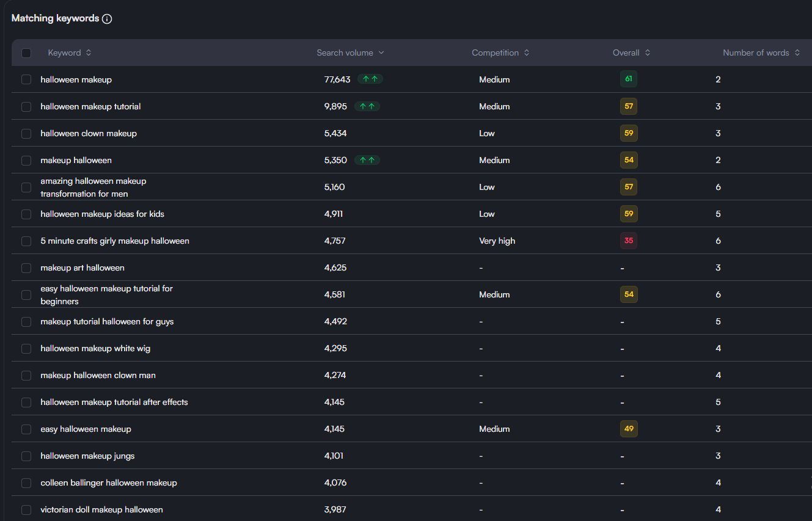
Task: Click the 'Matching keywords' heading
Action: 55,18
